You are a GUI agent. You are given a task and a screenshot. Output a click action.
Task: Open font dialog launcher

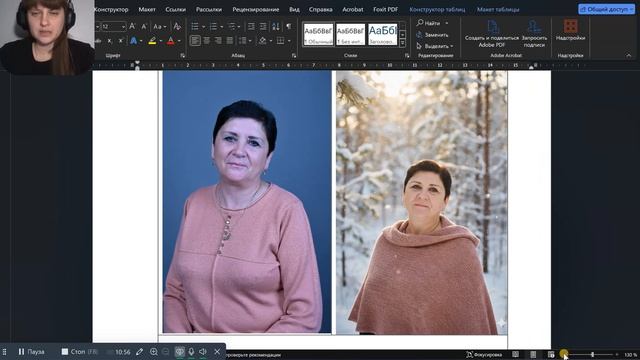[x=182, y=56]
